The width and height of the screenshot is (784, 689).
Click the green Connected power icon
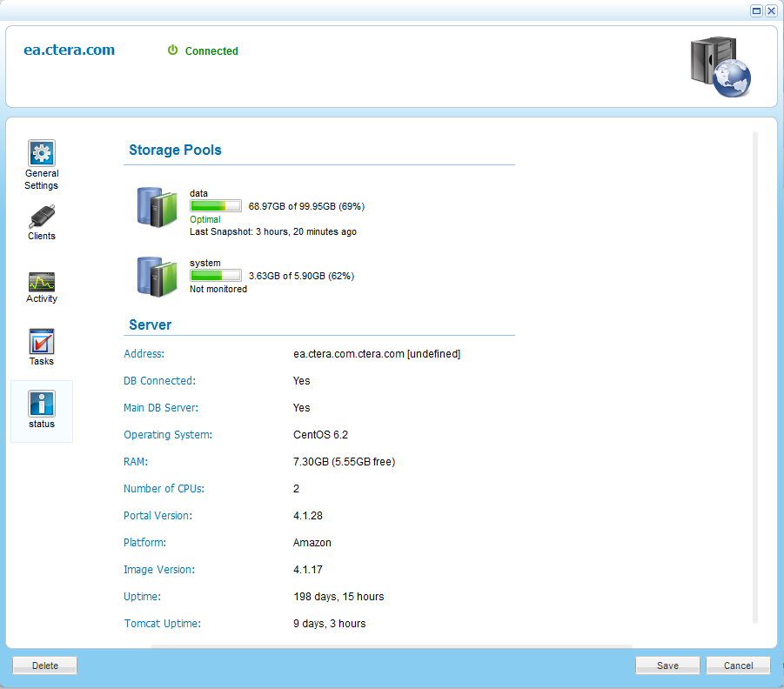172,50
